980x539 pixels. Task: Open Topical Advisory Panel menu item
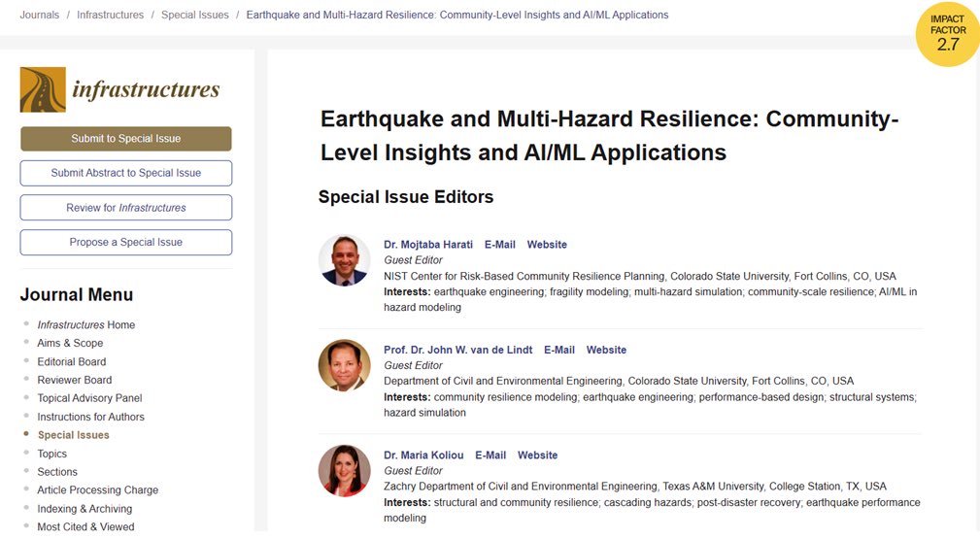[89, 398]
